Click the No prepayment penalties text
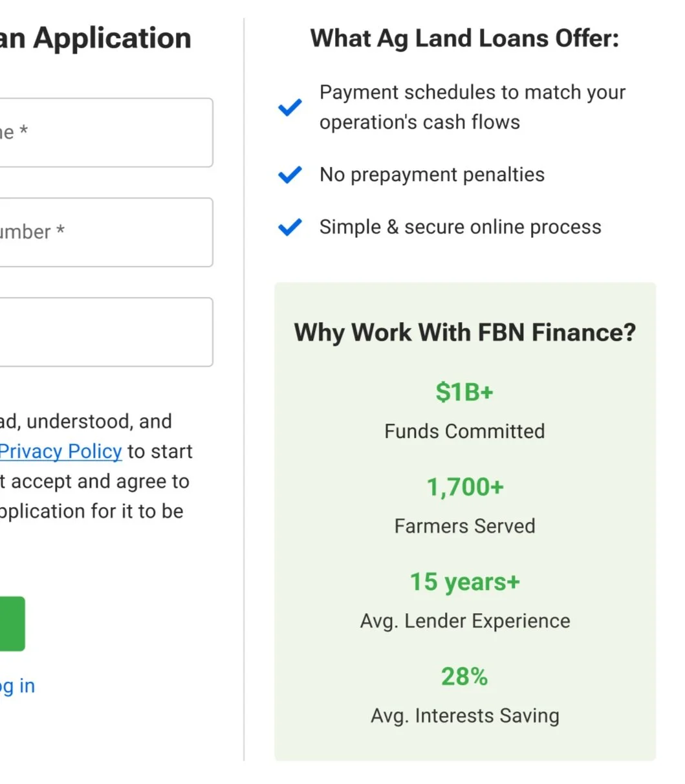 click(432, 175)
